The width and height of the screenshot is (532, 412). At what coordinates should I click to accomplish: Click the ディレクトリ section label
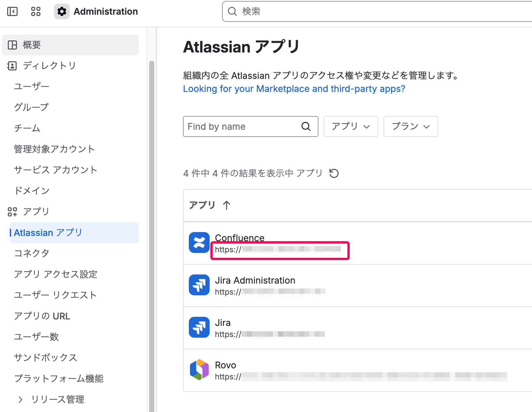49,66
